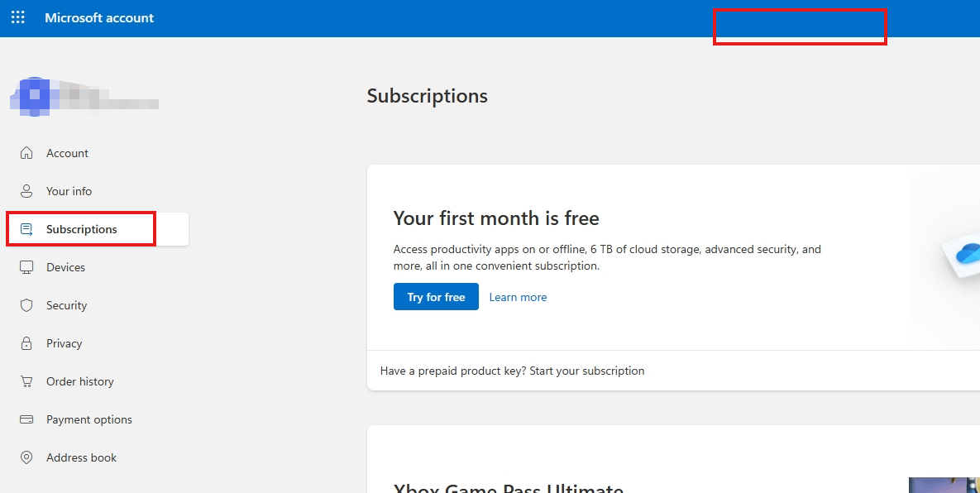Click the Your info person icon
Viewport: 980px width, 493px height.
click(26, 191)
